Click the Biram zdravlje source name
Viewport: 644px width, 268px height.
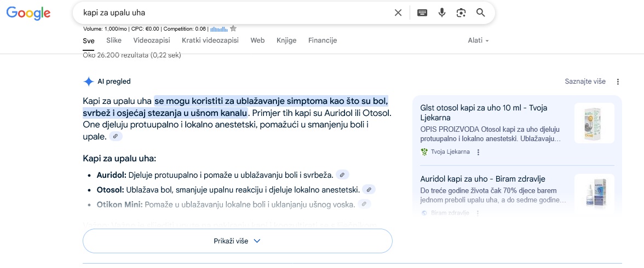click(x=450, y=213)
